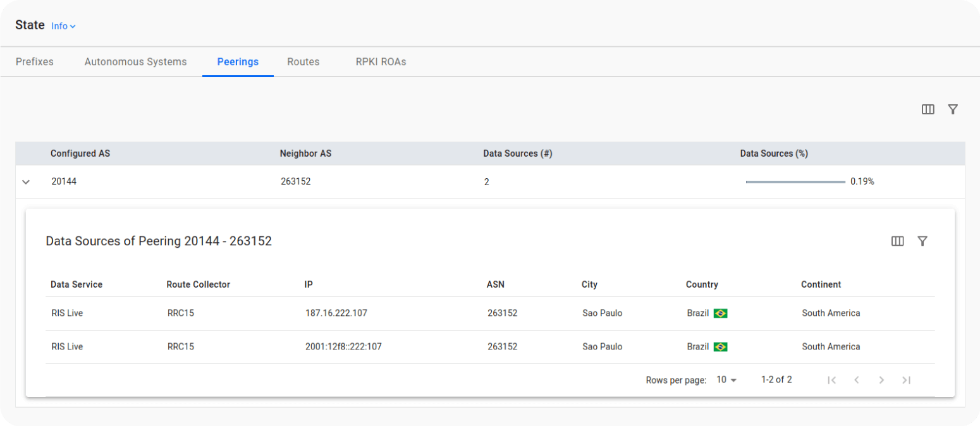Open filter for the peerings table

(x=953, y=109)
